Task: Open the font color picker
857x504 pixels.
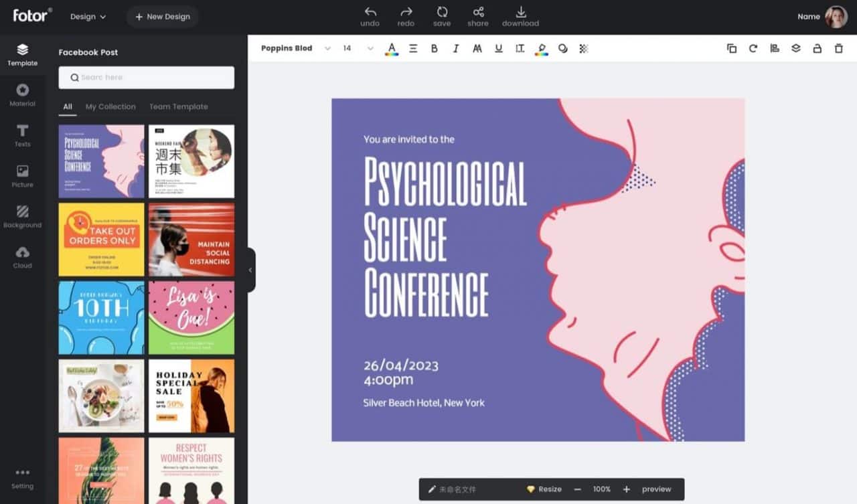Action: pyautogui.click(x=392, y=48)
